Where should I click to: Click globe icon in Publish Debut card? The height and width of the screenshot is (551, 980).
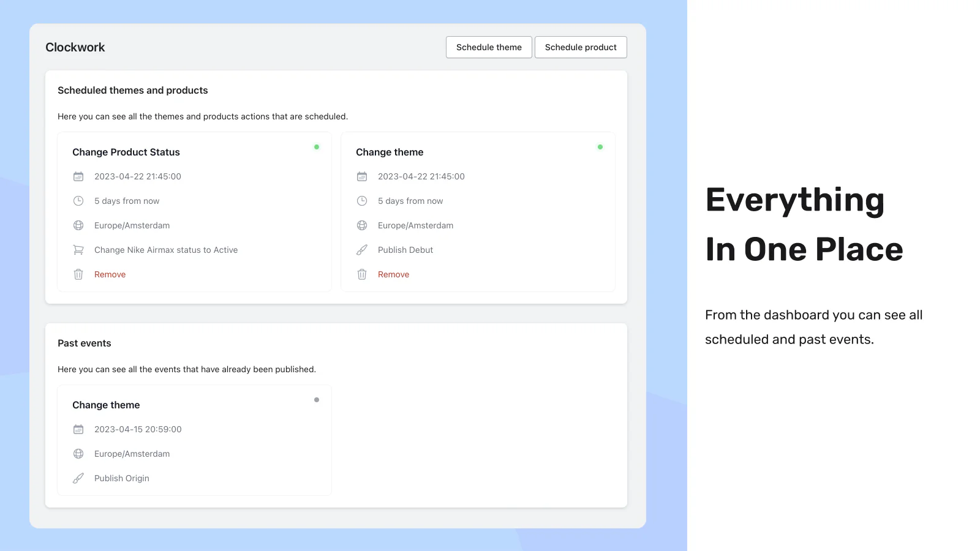tap(362, 225)
